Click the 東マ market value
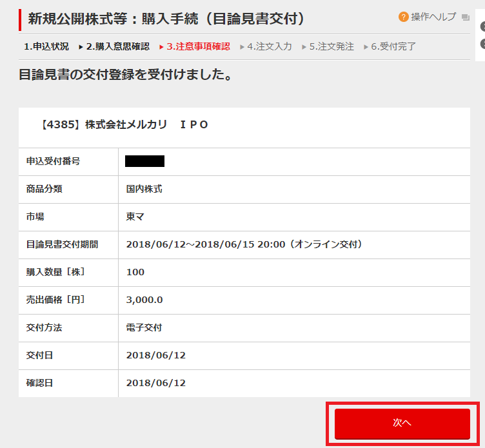 [135, 217]
